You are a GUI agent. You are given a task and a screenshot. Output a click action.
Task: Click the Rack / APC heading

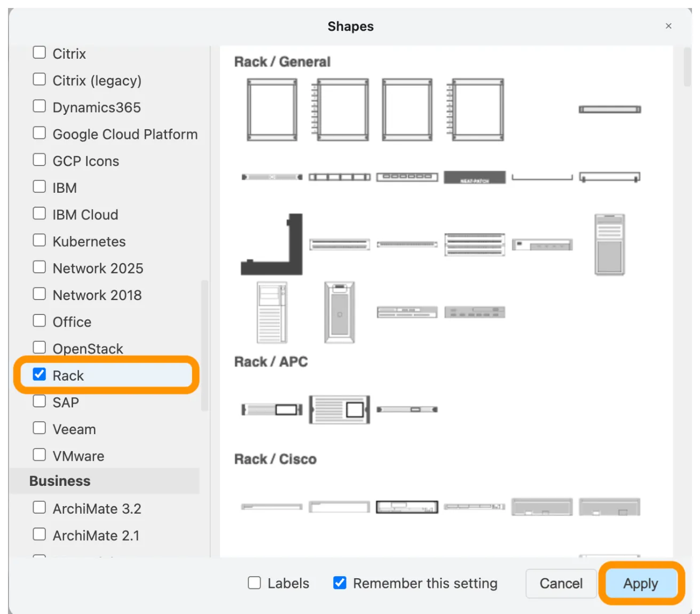271,362
